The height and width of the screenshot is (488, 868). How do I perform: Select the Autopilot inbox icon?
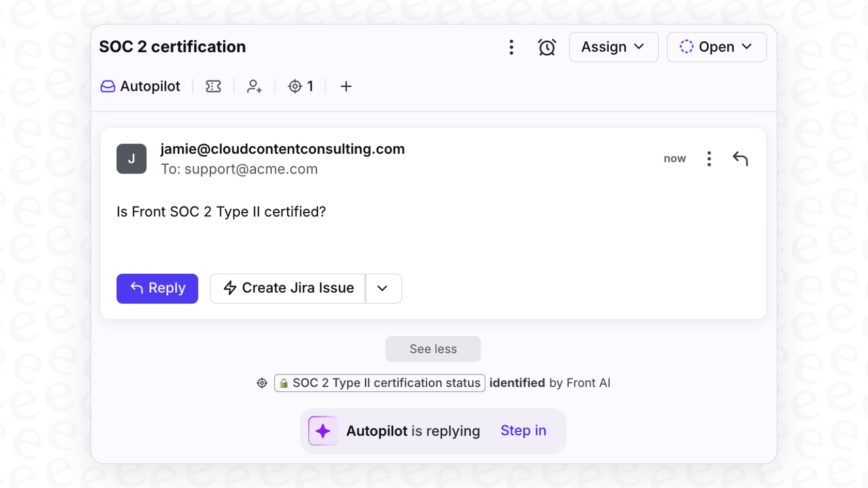pos(107,86)
